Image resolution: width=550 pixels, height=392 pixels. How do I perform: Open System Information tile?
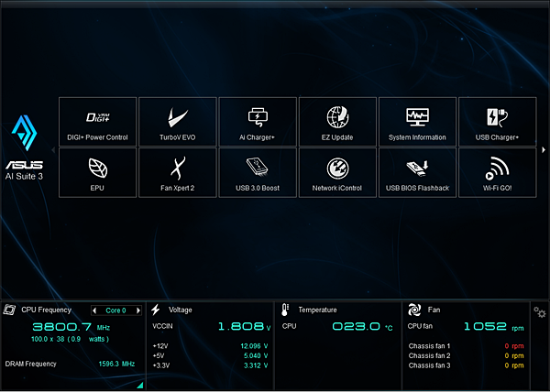pos(417,122)
